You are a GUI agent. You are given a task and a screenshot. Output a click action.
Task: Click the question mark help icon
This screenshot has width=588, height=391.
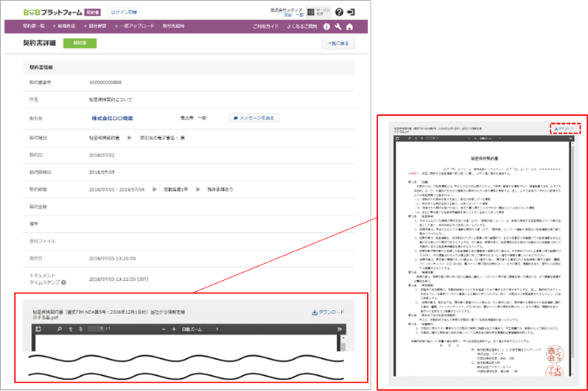[339, 13]
